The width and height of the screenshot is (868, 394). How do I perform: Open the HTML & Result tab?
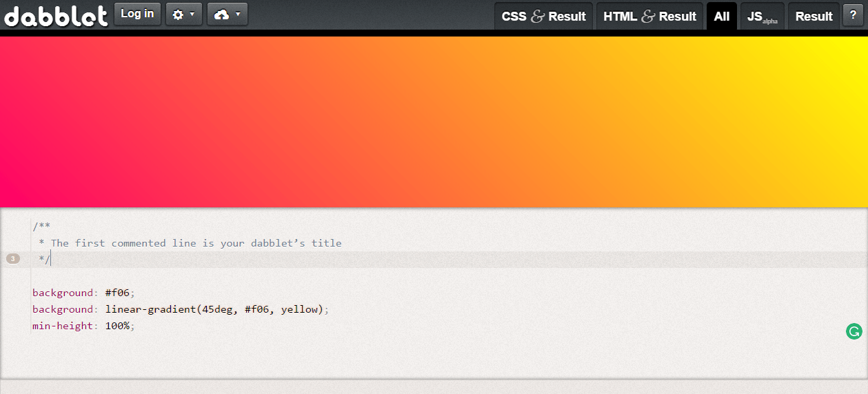point(649,17)
